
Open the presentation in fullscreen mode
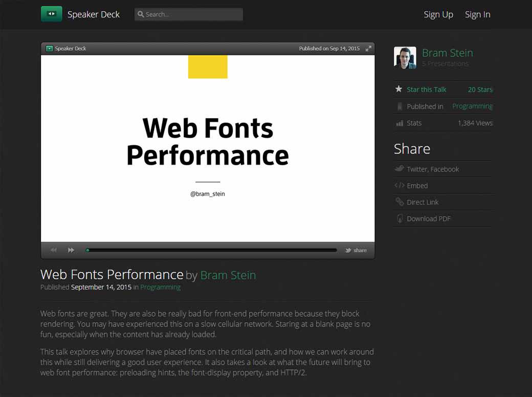coord(368,48)
